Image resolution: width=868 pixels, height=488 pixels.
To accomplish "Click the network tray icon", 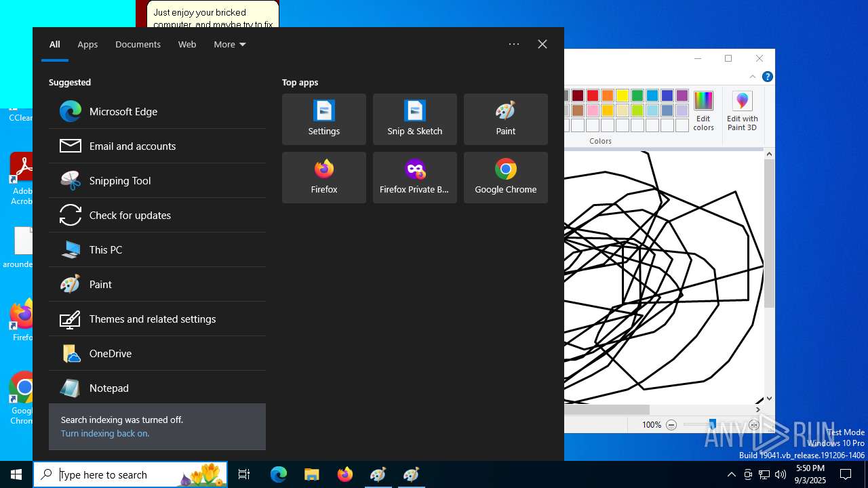I will (764, 474).
